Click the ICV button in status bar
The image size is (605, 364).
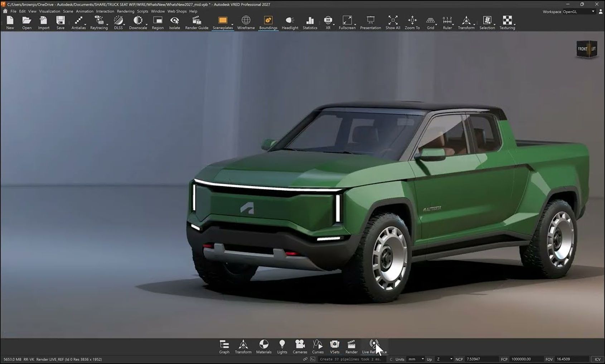tap(597, 359)
